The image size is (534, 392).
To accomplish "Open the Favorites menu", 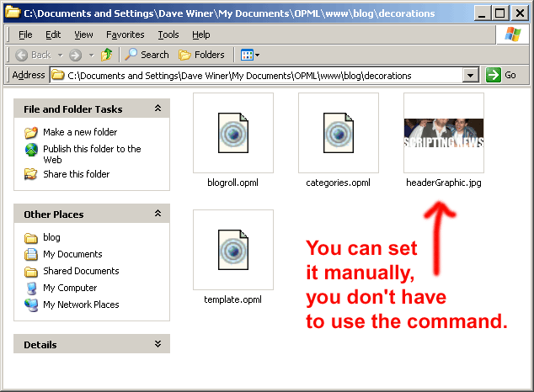I will [x=125, y=34].
